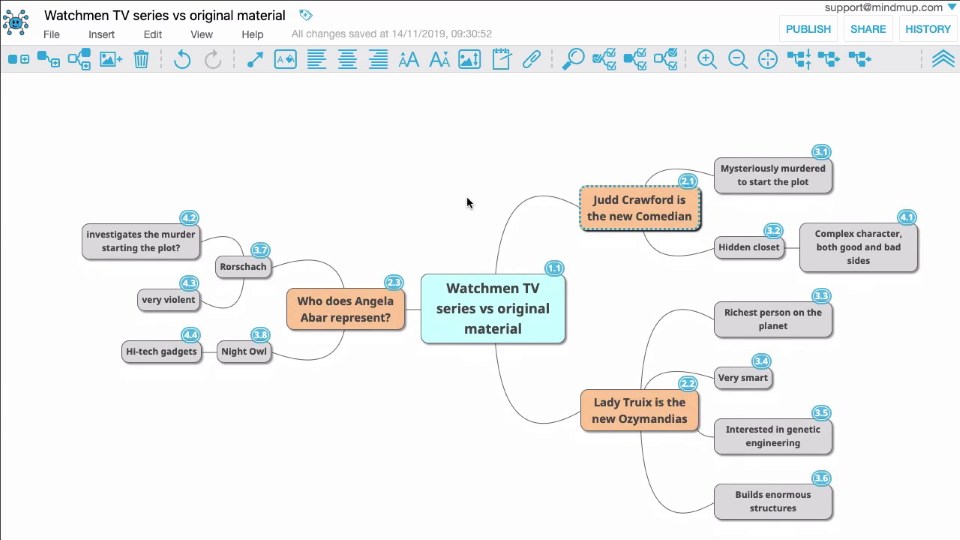Click the center-align text icon
This screenshot has width=960, height=540.
click(x=347, y=60)
